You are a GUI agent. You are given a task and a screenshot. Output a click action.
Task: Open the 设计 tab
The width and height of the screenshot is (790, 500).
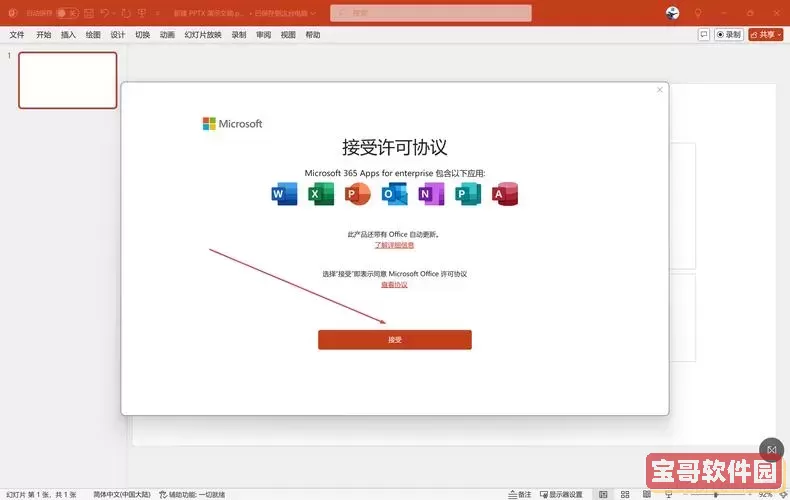[117, 34]
